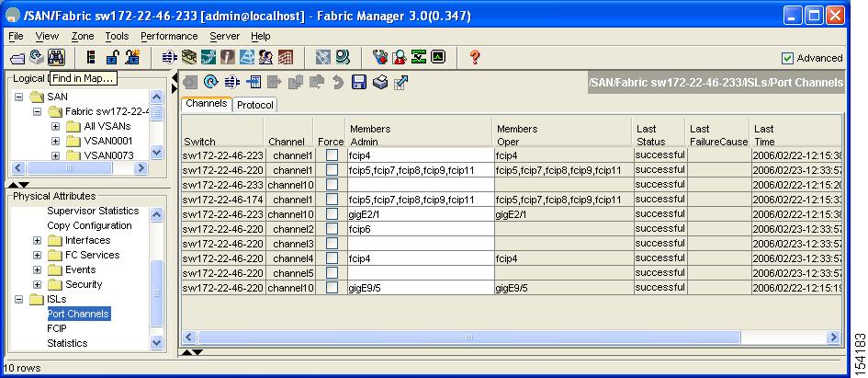Click the printer icon above table
This screenshot has width=868, height=378.
380,83
